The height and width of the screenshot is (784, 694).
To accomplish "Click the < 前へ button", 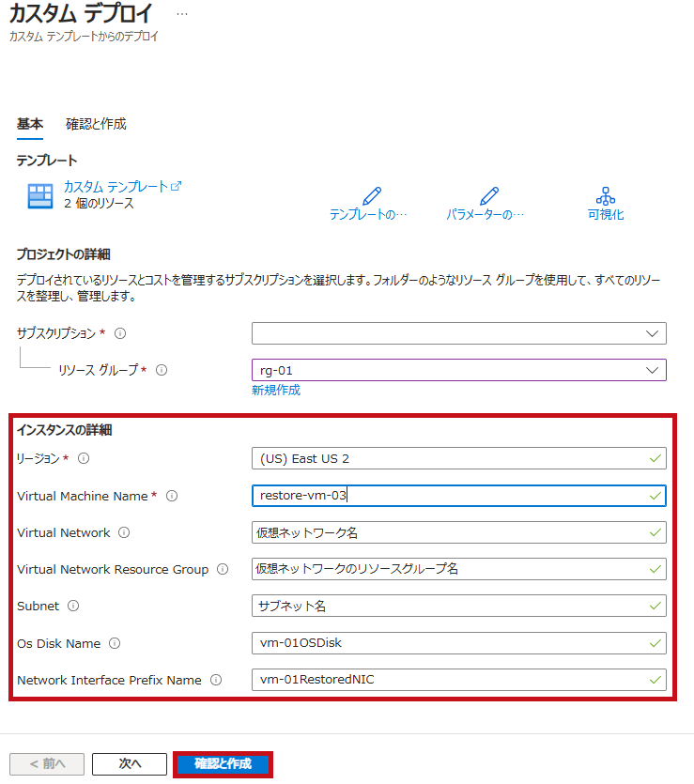I will [x=47, y=764].
